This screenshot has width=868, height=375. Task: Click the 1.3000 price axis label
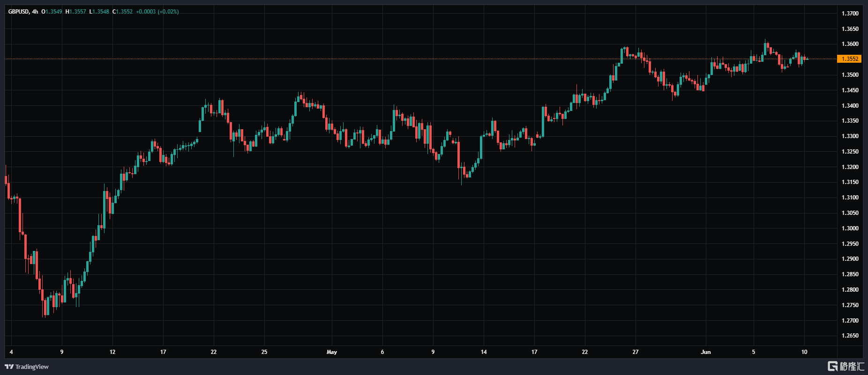(850, 228)
